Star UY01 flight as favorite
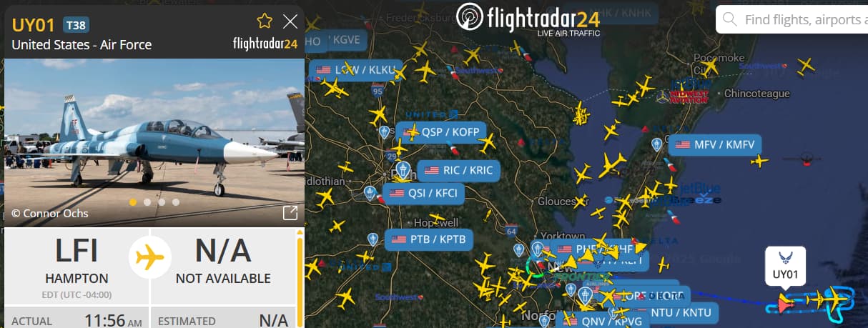 pos(265,21)
